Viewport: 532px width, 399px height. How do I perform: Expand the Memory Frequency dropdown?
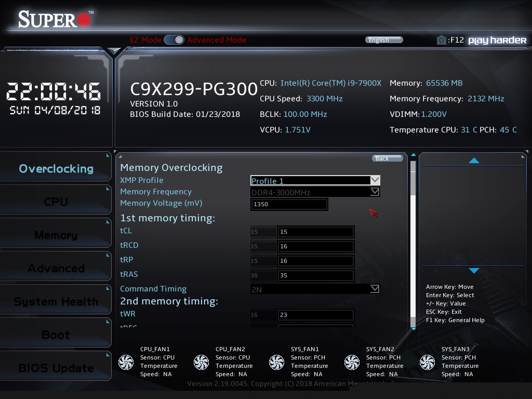(315, 192)
